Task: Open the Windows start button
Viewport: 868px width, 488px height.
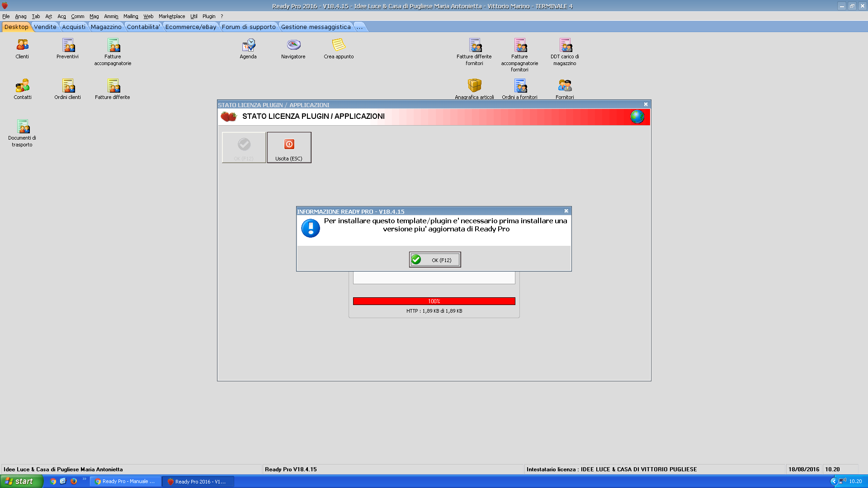Action: coord(22,481)
